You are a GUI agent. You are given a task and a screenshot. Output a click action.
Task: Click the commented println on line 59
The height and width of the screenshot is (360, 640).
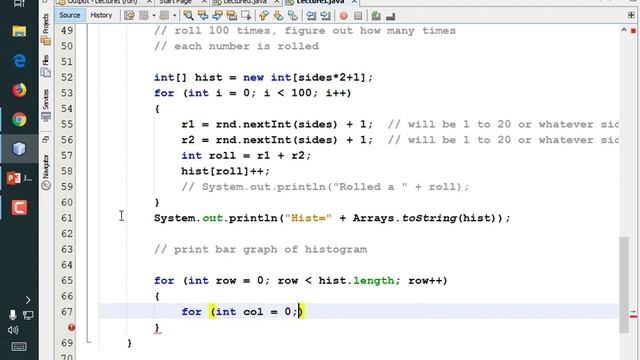(x=325, y=187)
